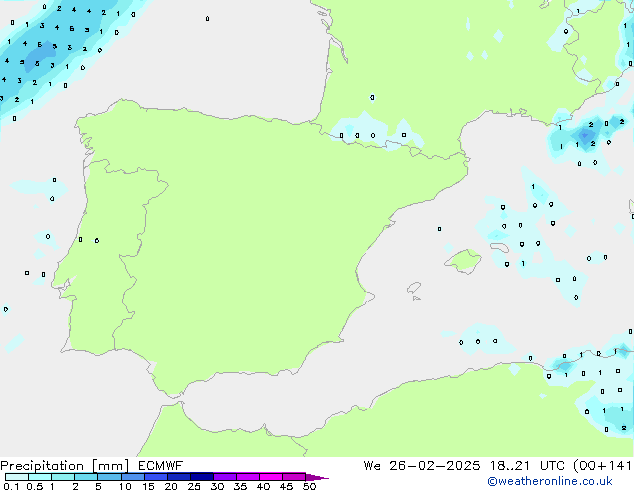Pick the 45 mm legend color swatch
Viewport: 634px width, 490px height.
tap(294, 477)
